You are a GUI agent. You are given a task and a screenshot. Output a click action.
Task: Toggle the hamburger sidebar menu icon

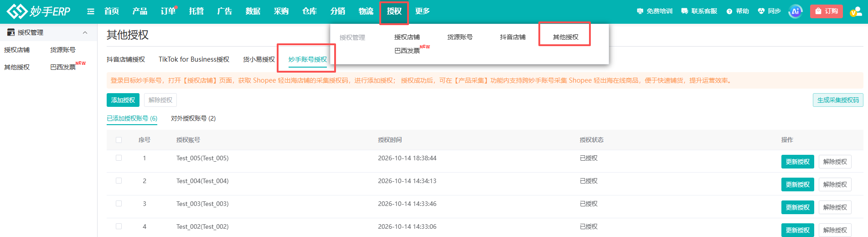pos(91,11)
